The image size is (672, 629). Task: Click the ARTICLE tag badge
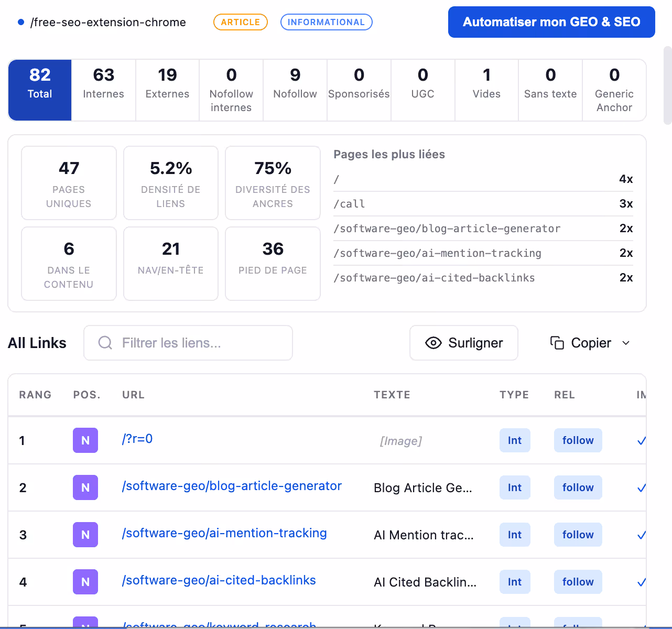pos(241,22)
